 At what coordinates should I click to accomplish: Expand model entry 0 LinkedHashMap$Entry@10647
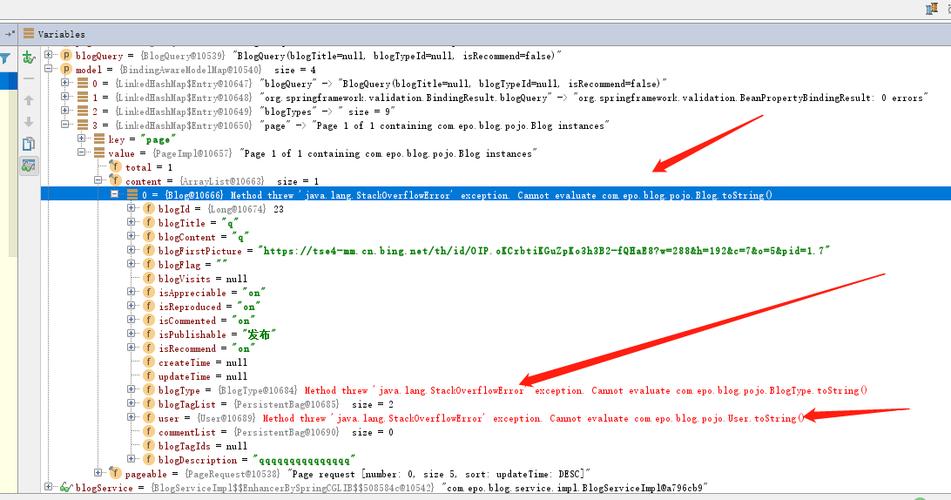click(x=65, y=83)
